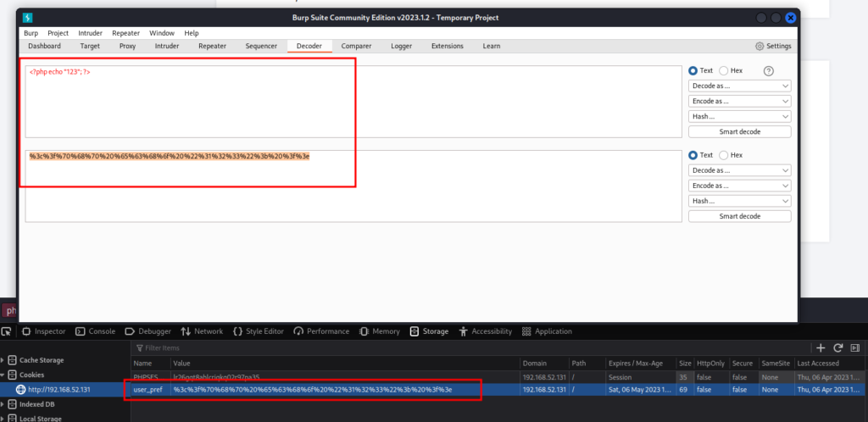The height and width of the screenshot is (422, 868).
Task: Open Settings gear in Burp Suite
Action: (x=773, y=46)
